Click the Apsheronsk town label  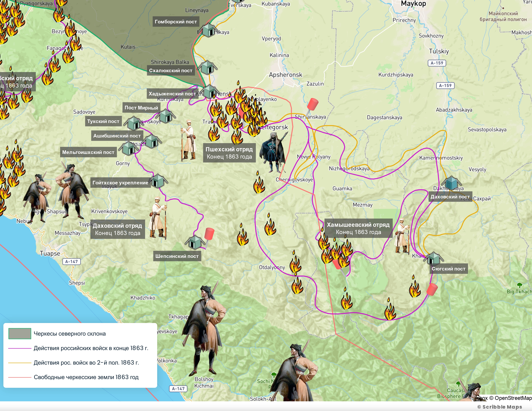286,75
